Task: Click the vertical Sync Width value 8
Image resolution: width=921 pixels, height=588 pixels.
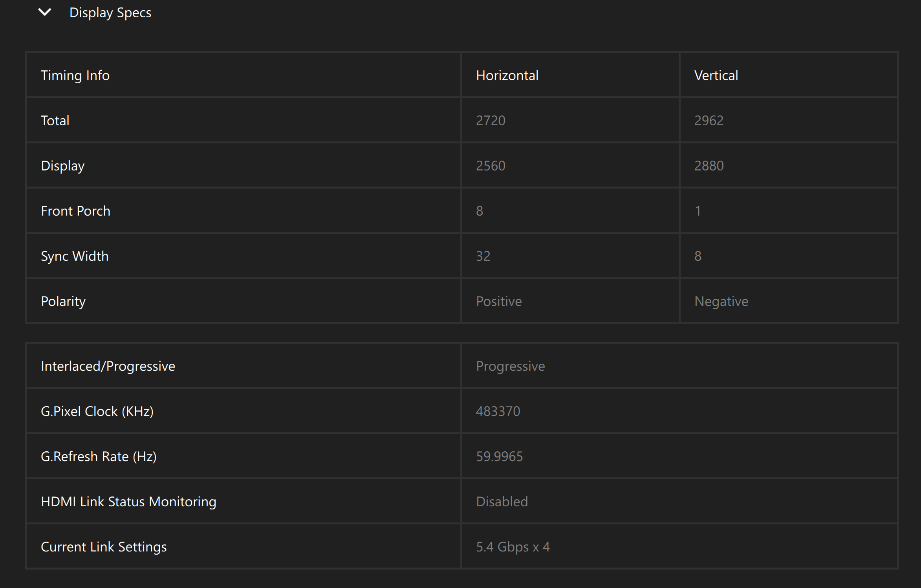Action: pos(698,256)
